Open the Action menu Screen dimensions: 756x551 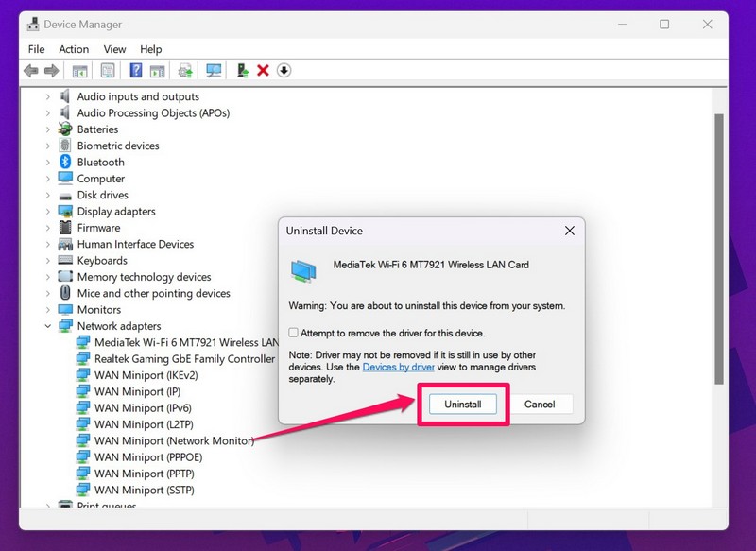(74, 49)
